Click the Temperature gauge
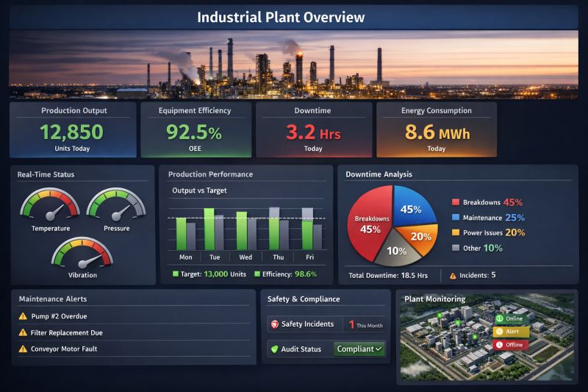588x392 pixels. click(x=51, y=208)
